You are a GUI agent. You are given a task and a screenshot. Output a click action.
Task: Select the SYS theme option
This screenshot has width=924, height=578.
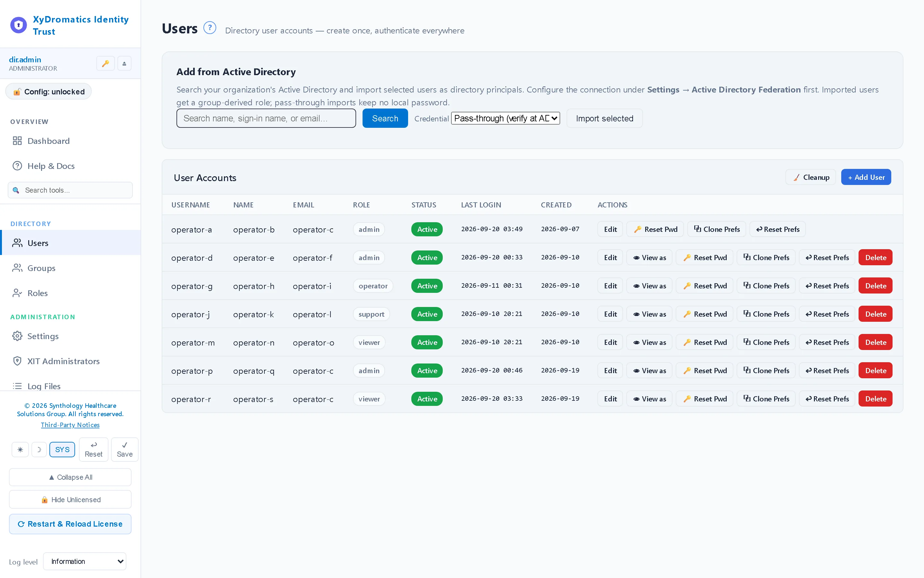click(x=62, y=450)
